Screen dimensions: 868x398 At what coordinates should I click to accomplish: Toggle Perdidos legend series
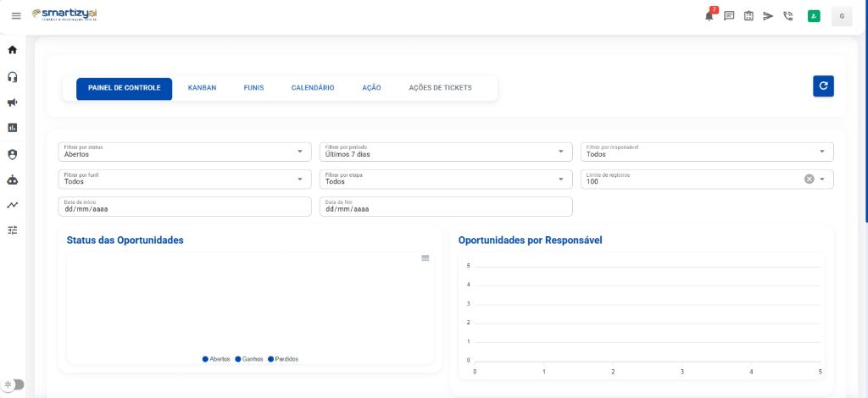pos(283,359)
